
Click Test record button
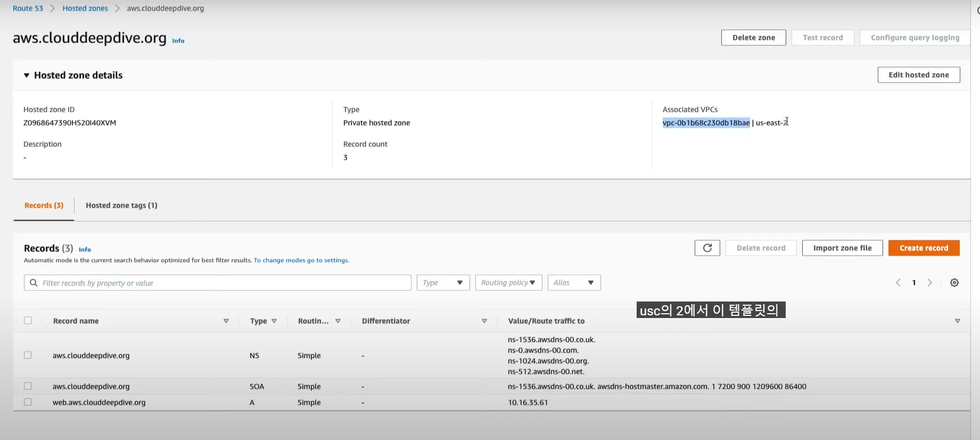pyautogui.click(x=822, y=38)
